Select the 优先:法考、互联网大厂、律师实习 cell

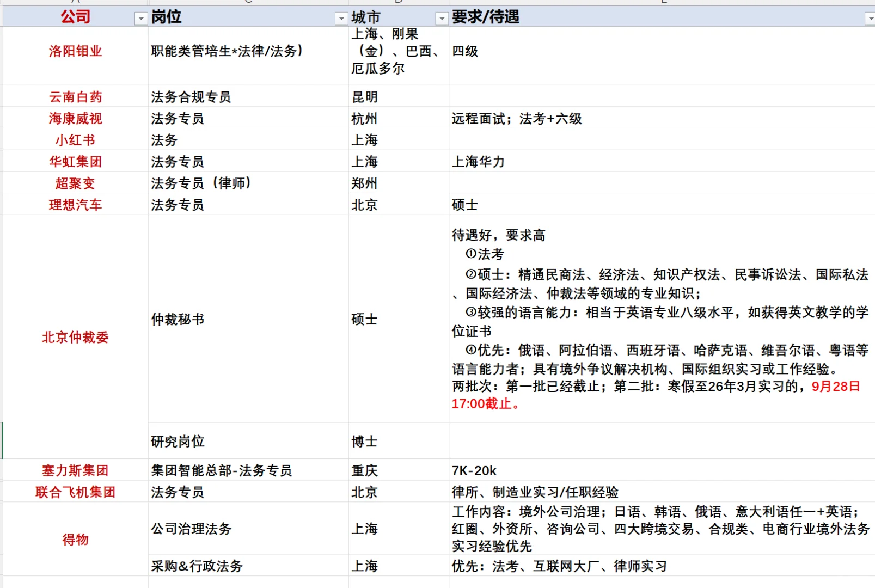click(662, 566)
